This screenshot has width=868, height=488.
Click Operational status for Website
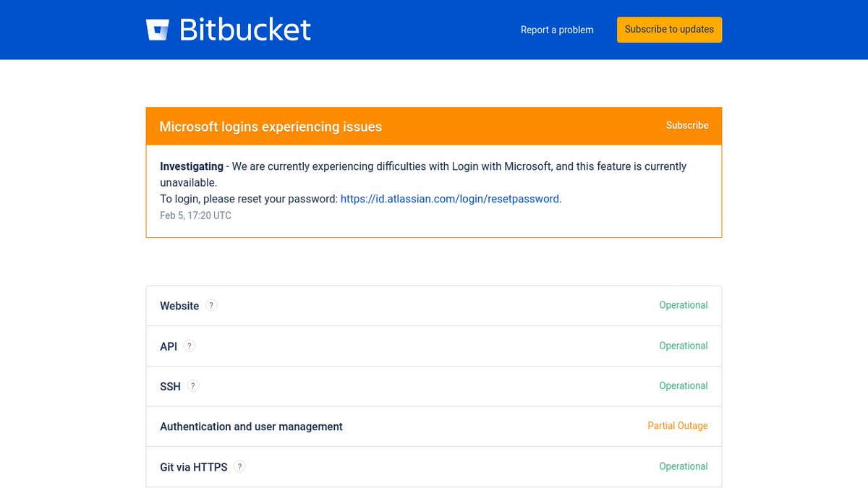(684, 305)
